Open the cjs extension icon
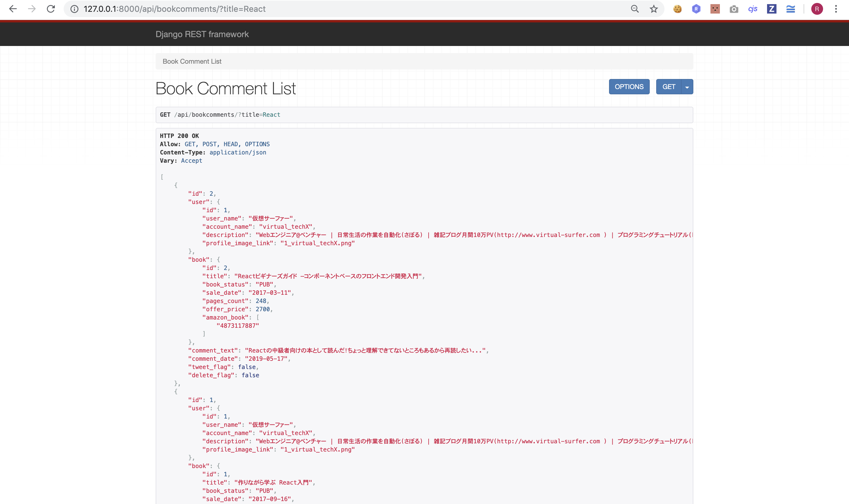Screen dimensions: 849x504 [753, 9]
